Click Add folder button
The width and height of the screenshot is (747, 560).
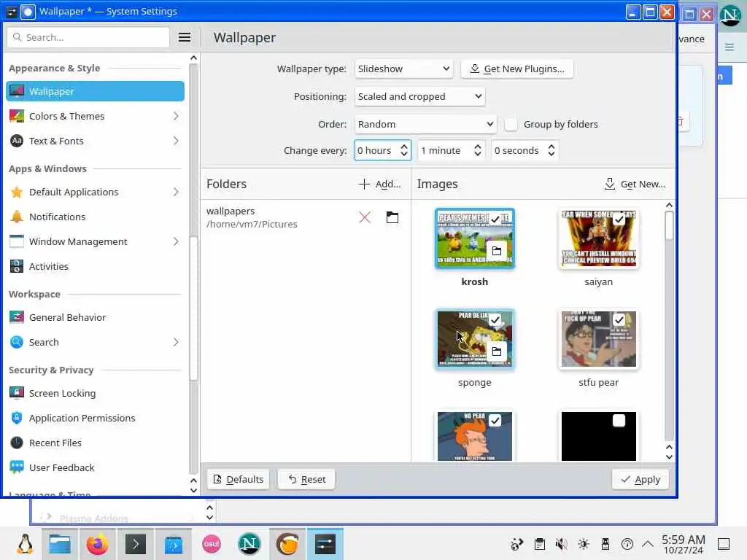tap(379, 184)
